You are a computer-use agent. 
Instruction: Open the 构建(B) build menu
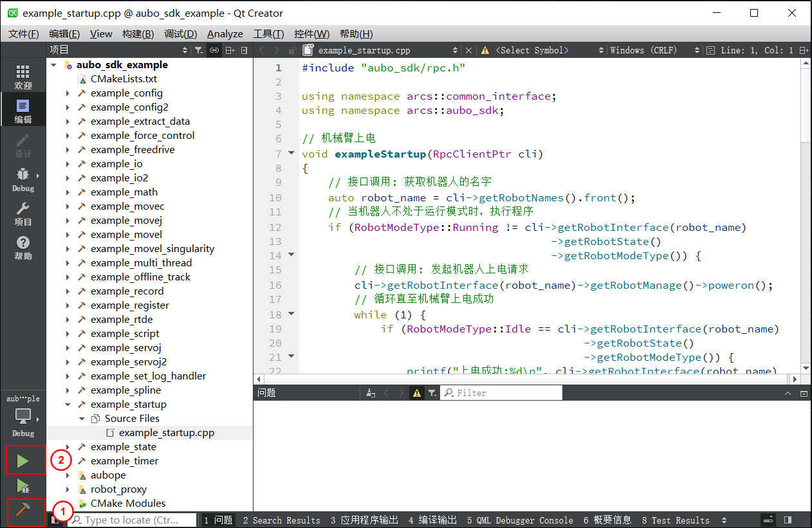coord(138,33)
